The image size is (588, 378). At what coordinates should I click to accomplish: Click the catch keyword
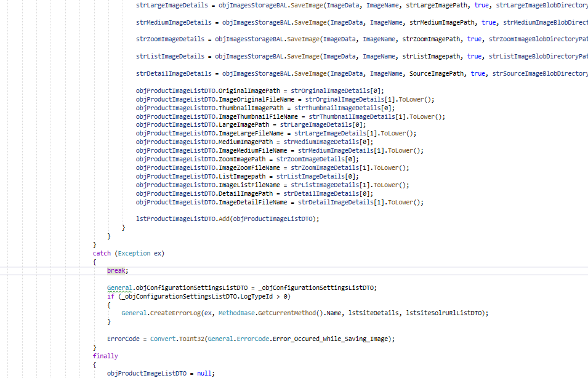102,253
